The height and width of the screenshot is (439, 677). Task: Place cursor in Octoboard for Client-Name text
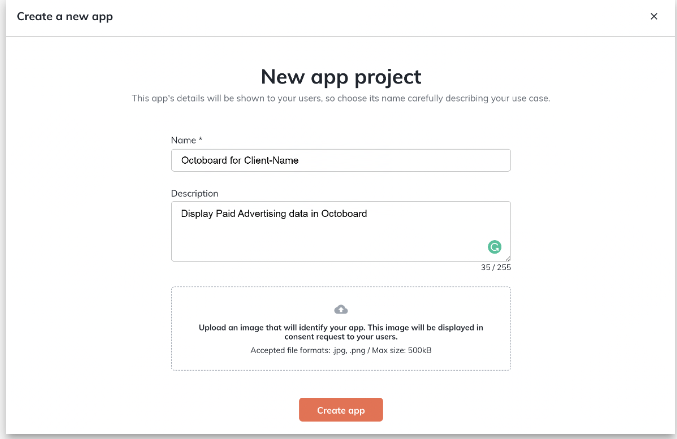(240, 160)
